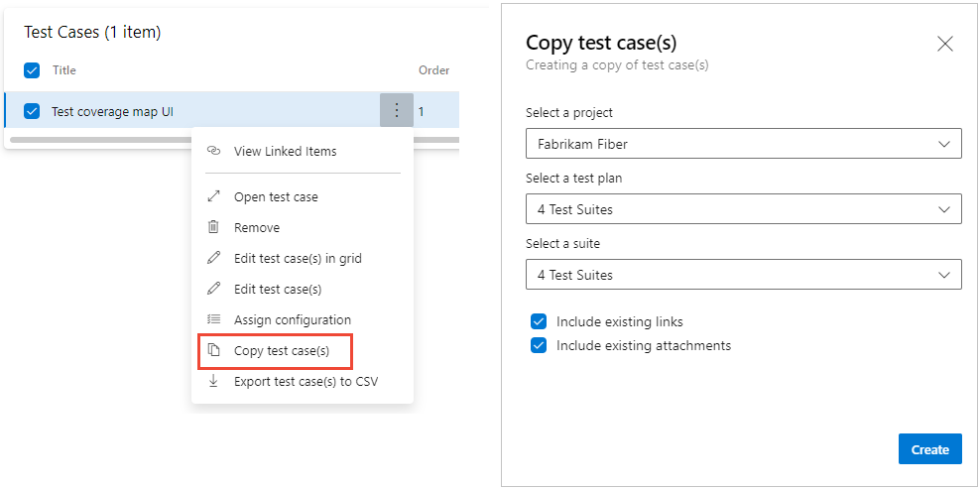Close the Copy test case(s) dialog
Screen dimensions: 980x490
945,44
